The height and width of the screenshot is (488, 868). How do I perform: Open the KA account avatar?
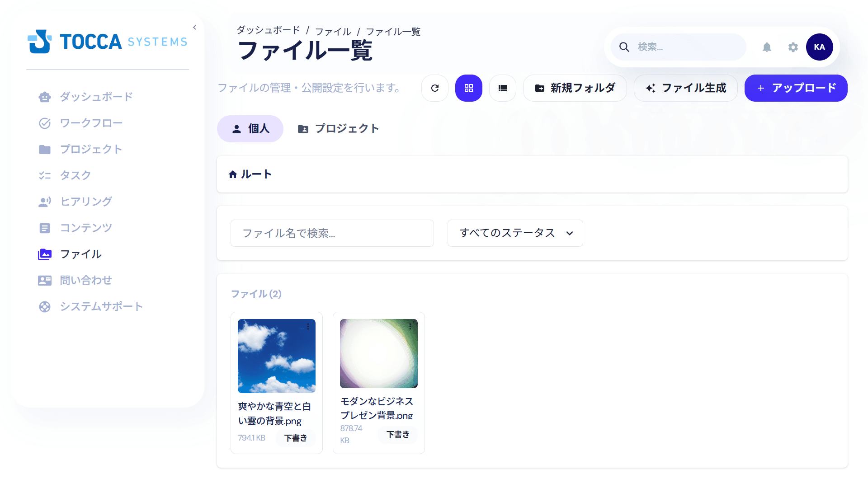pyautogui.click(x=820, y=47)
